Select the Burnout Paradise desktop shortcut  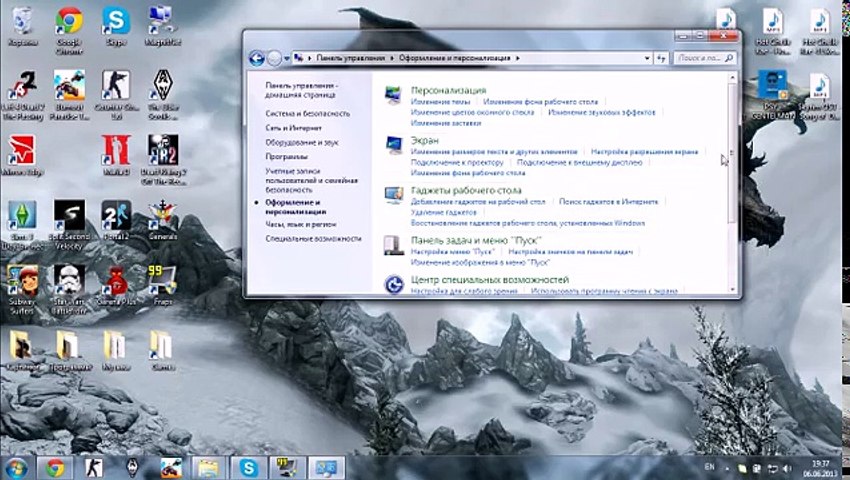tap(69, 95)
